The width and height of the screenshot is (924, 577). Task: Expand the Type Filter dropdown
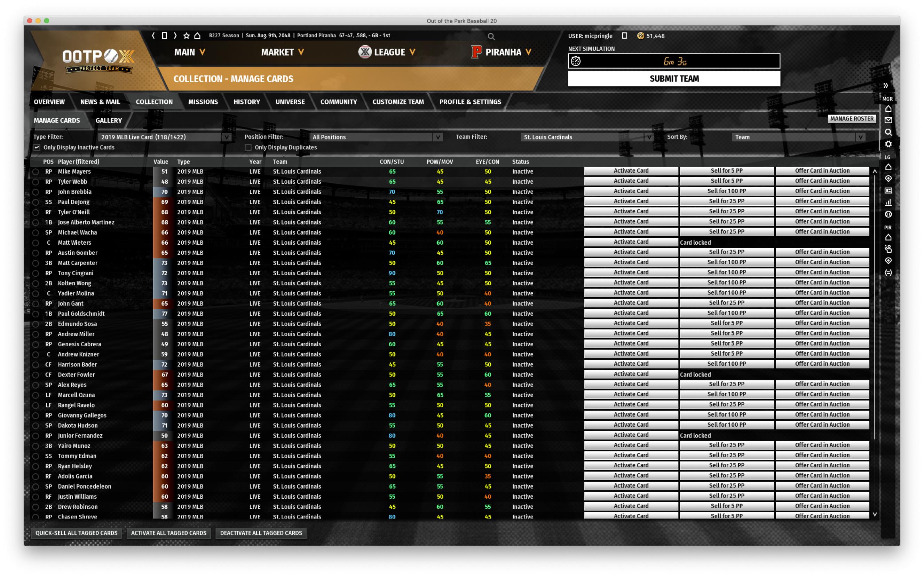click(231, 137)
